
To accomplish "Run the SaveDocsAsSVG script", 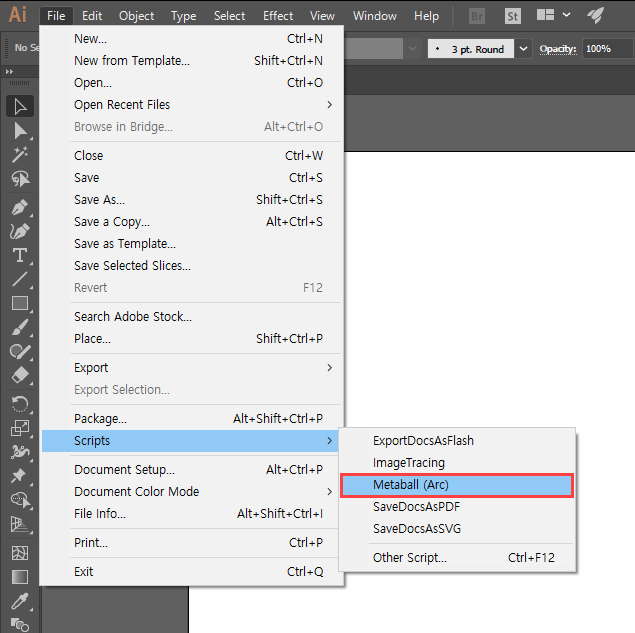I will (x=457, y=529).
